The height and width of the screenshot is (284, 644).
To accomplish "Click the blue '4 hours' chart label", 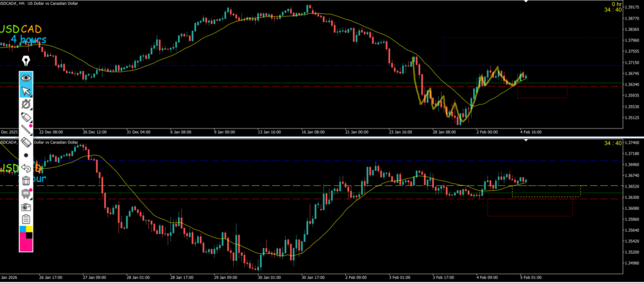I will 28,40.
